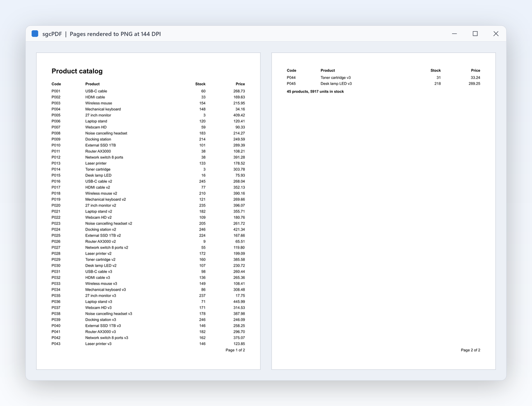Image resolution: width=532 pixels, height=406 pixels.
Task: Click the blue sgcPDF app icon
Action: [x=35, y=33]
